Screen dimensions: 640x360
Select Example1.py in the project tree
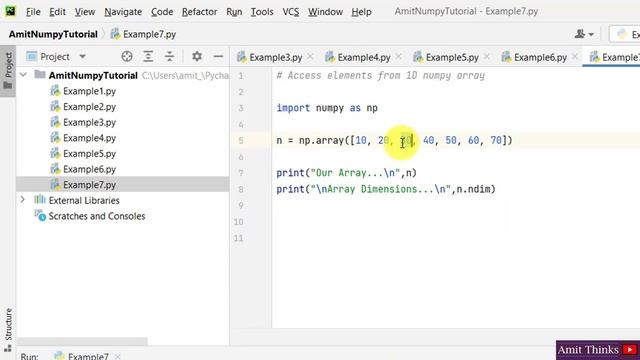pyautogui.click(x=89, y=91)
